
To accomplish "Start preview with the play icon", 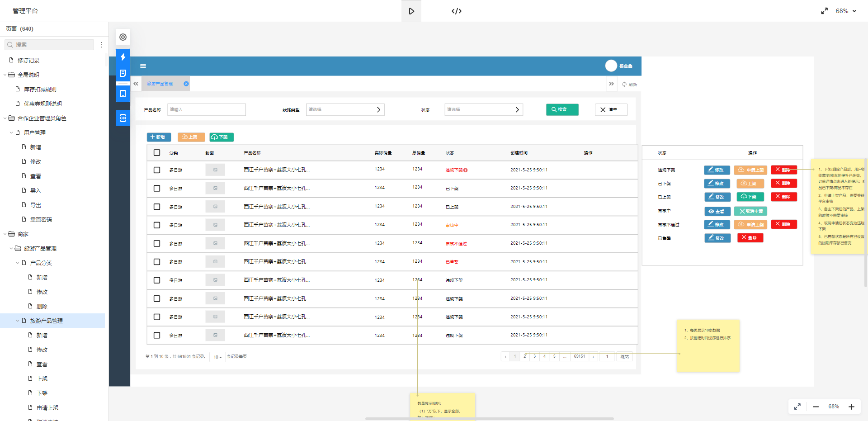I will [x=411, y=11].
